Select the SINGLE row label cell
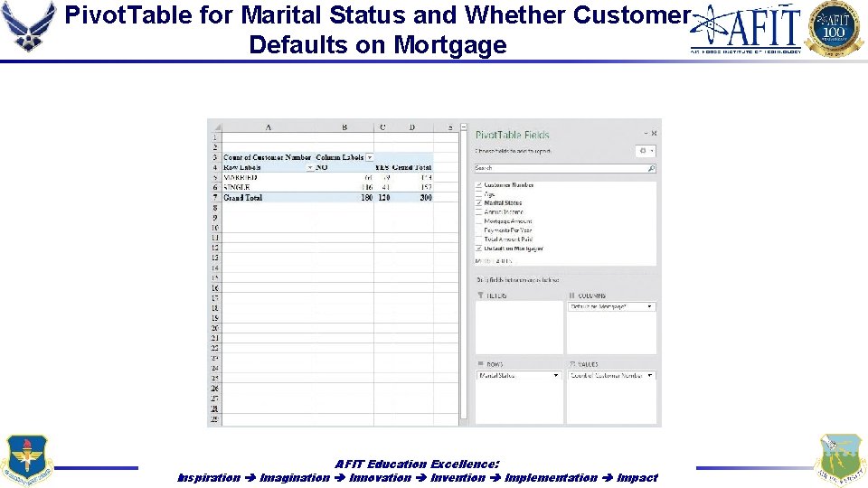 pos(268,188)
